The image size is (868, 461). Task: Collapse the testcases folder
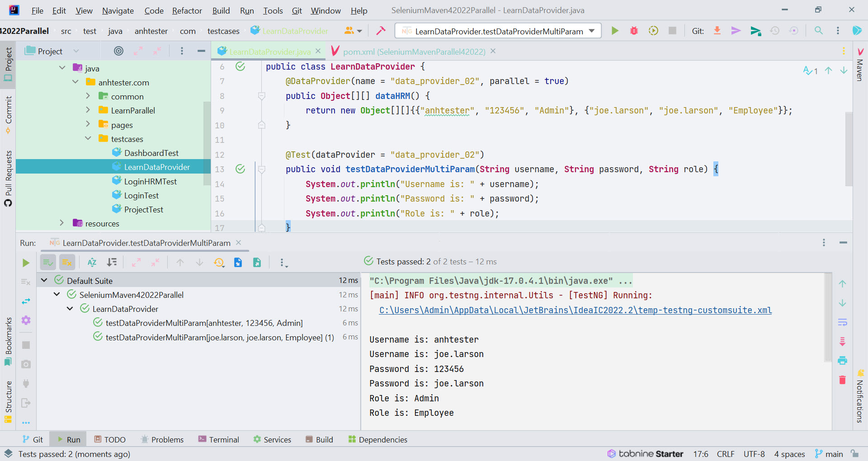coord(88,138)
